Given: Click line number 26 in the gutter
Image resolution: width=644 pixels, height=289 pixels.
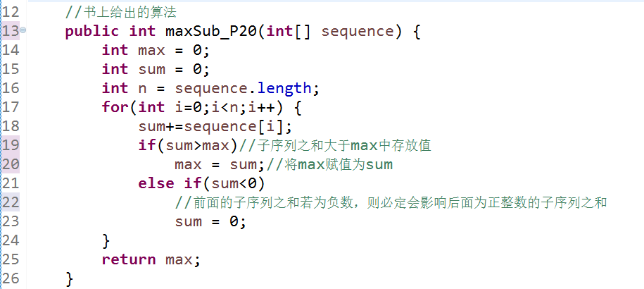Looking at the screenshot, I should coord(11,279).
